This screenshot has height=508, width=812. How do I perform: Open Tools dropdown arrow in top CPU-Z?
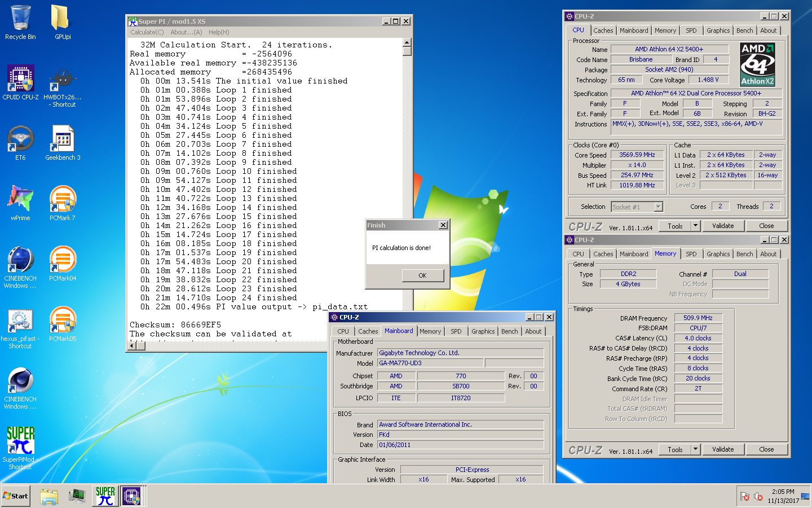tap(695, 226)
